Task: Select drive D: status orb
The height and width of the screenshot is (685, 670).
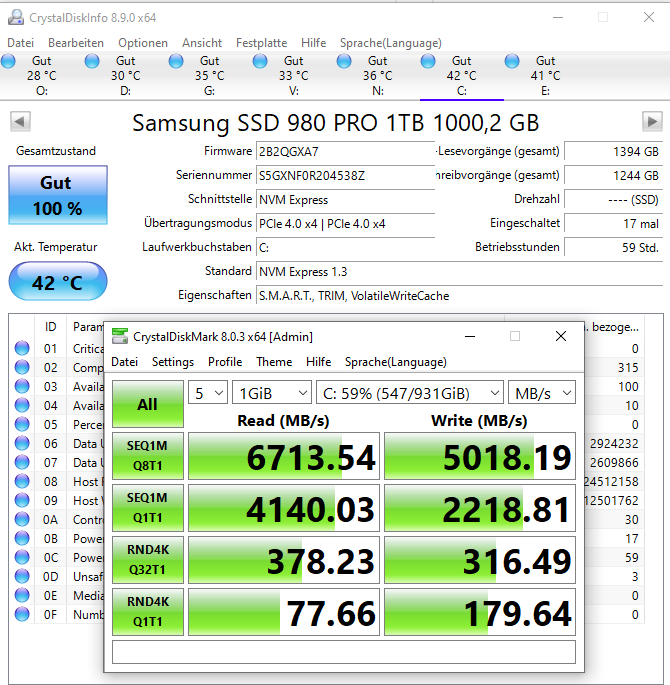Action: pyautogui.click(x=92, y=61)
